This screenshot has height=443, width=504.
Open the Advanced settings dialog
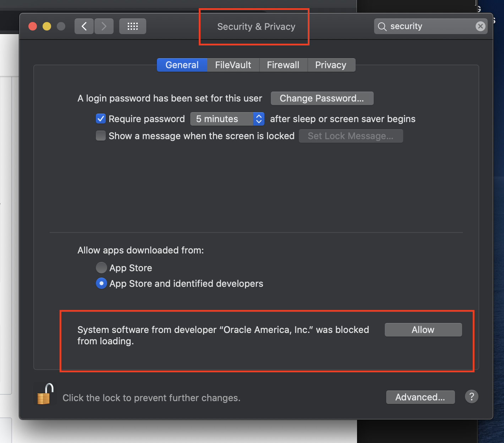click(x=420, y=397)
